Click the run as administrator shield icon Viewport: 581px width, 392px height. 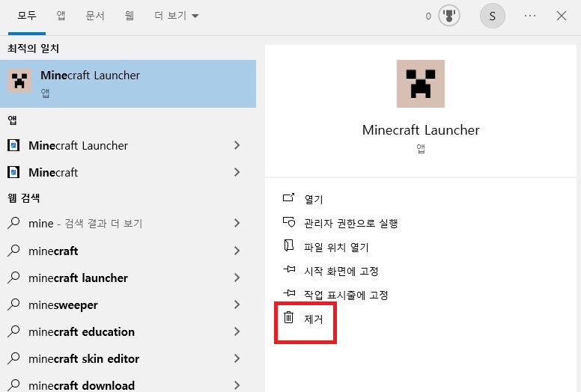289,222
